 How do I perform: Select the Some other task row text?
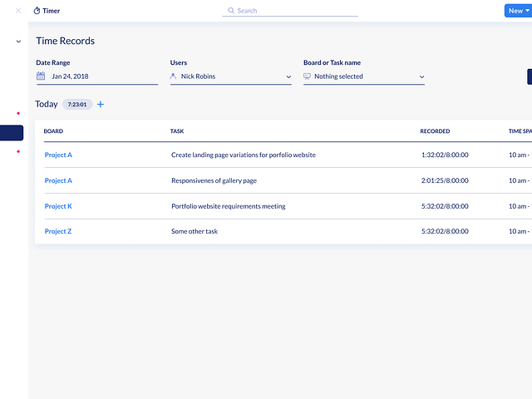pos(195,231)
